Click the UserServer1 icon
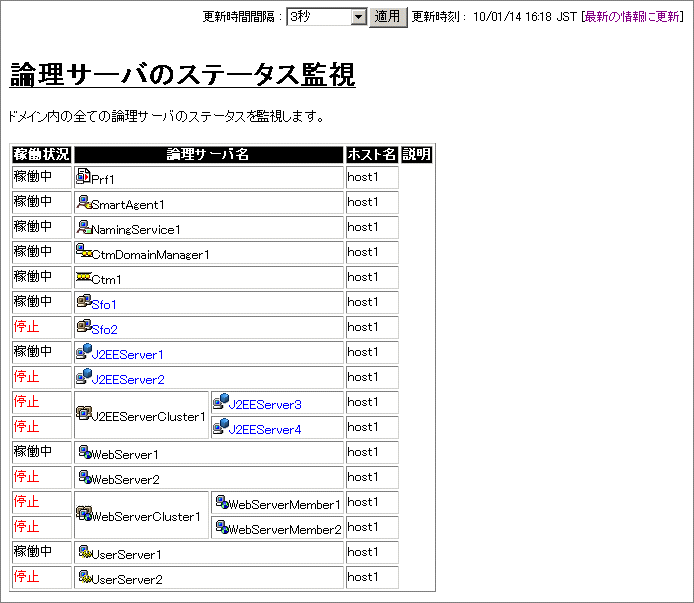 coord(85,552)
